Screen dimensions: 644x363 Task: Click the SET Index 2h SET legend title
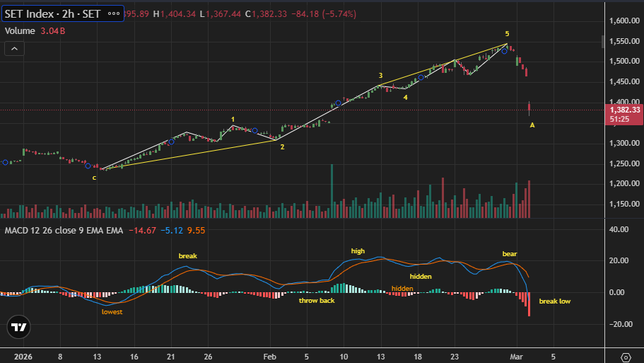pyautogui.click(x=52, y=14)
